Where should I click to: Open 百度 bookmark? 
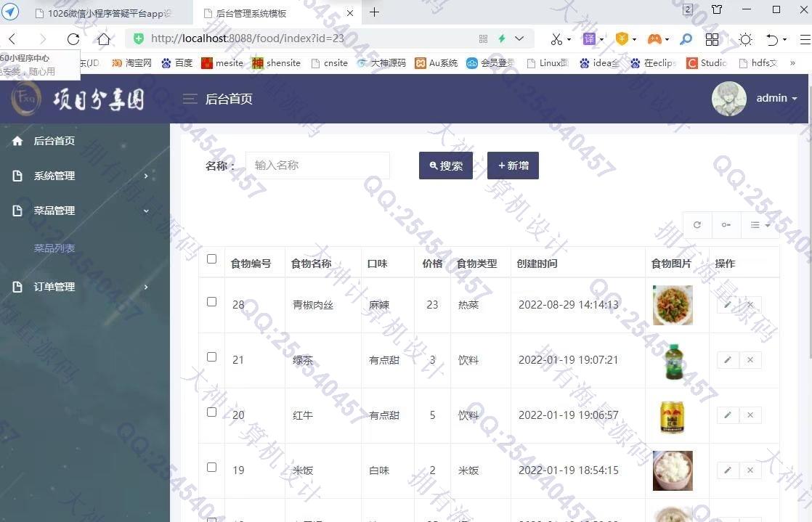click(177, 63)
